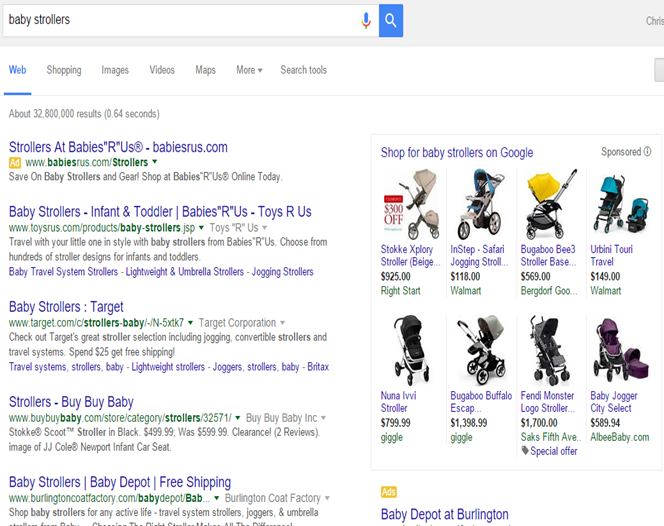Viewport: 664px width, 526px height.
Task: Click the yellow Bugaboo Bee3 stroller image
Action: pyautogui.click(x=551, y=204)
